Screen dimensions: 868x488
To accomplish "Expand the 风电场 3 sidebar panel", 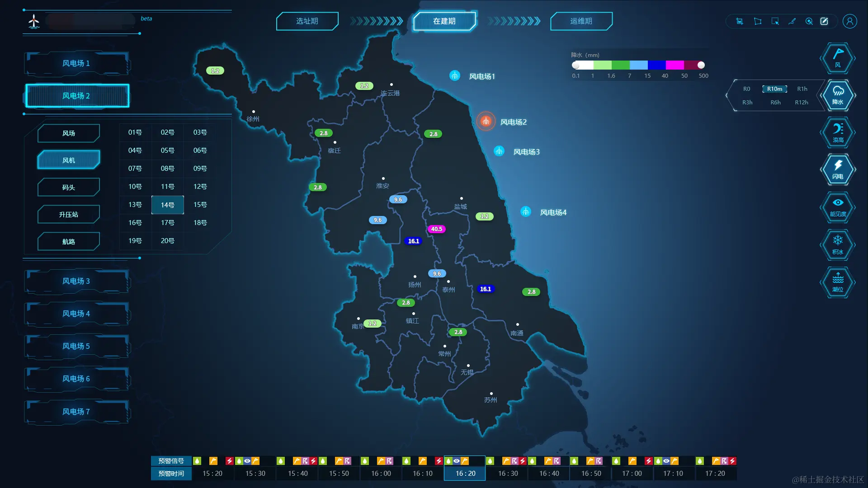I will [x=76, y=281].
